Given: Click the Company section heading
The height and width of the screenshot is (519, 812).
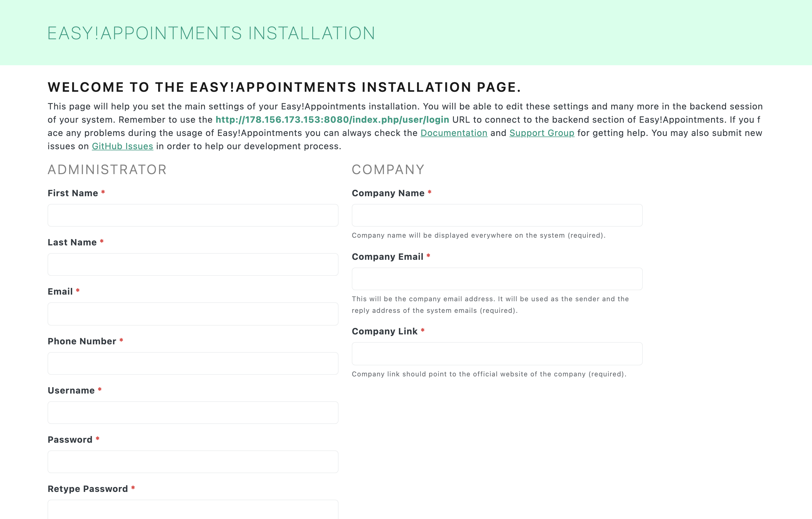Looking at the screenshot, I should pos(388,169).
